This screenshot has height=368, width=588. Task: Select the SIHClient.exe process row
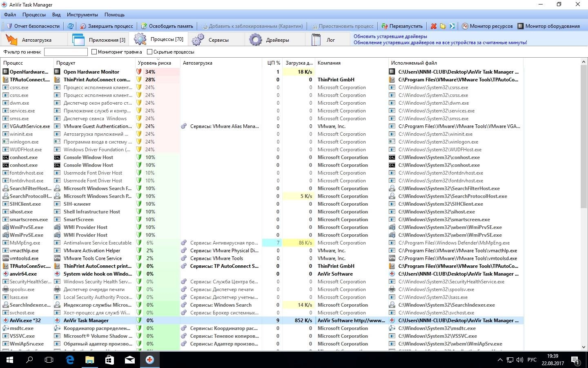click(261, 204)
